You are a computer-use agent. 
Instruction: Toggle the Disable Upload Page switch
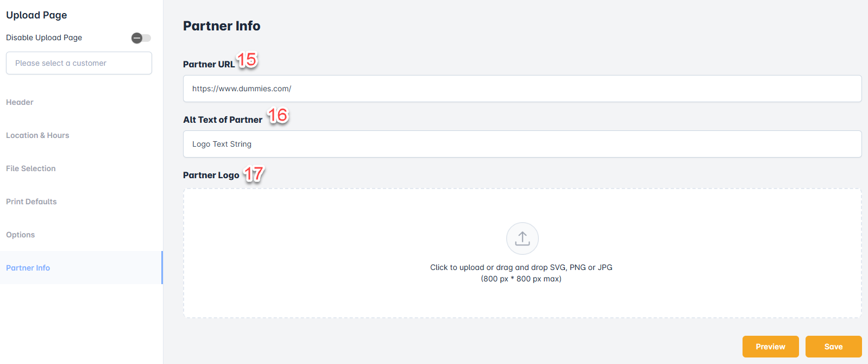click(141, 38)
